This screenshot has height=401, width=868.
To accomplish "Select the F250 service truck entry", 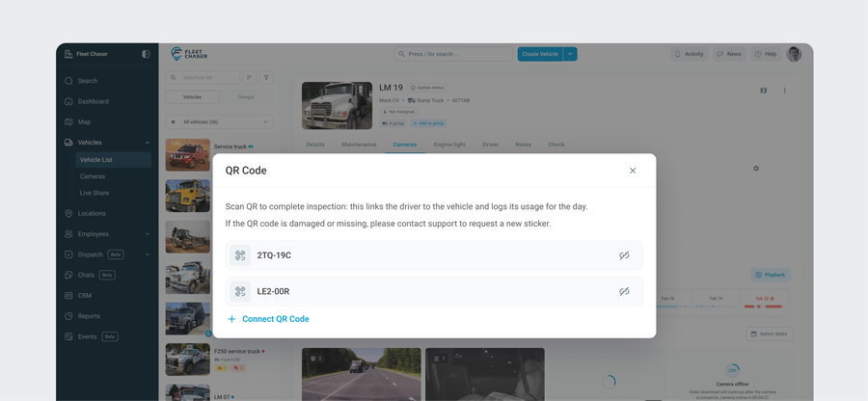I will point(219,360).
